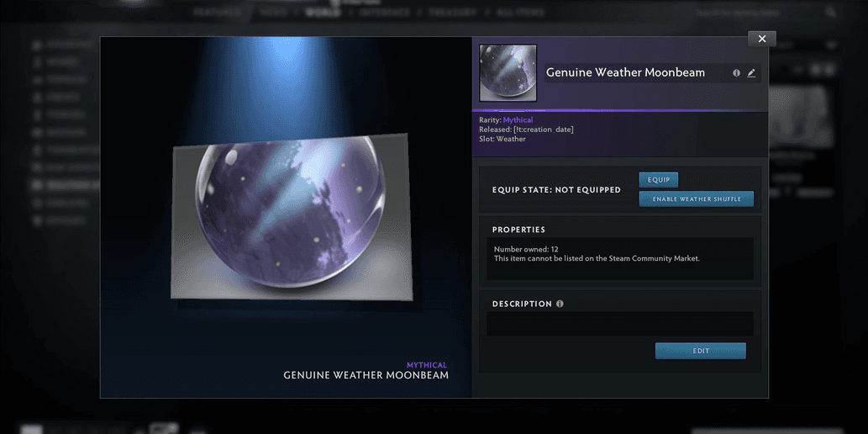Screen dimensions: 868x434
Task: Click the purple Mythical rarity value
Action: (518, 119)
